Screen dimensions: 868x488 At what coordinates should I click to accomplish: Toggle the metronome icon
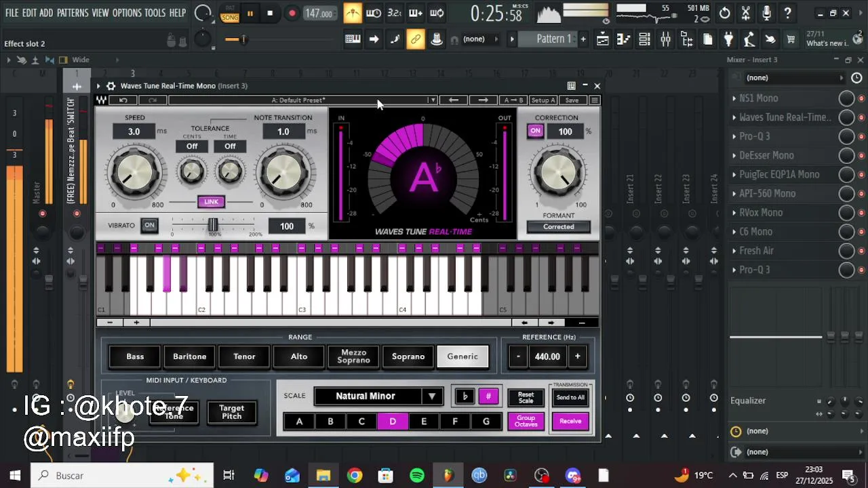(x=353, y=13)
